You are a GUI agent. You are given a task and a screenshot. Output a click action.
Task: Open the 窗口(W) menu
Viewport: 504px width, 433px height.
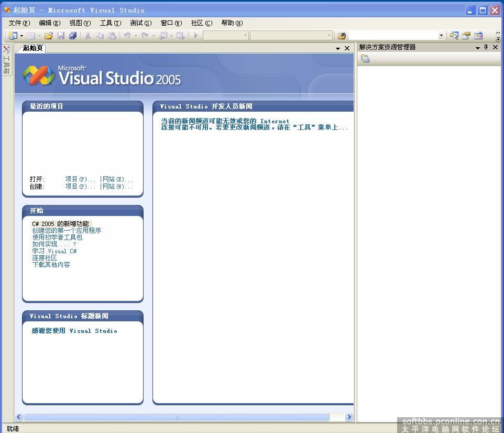click(x=171, y=23)
